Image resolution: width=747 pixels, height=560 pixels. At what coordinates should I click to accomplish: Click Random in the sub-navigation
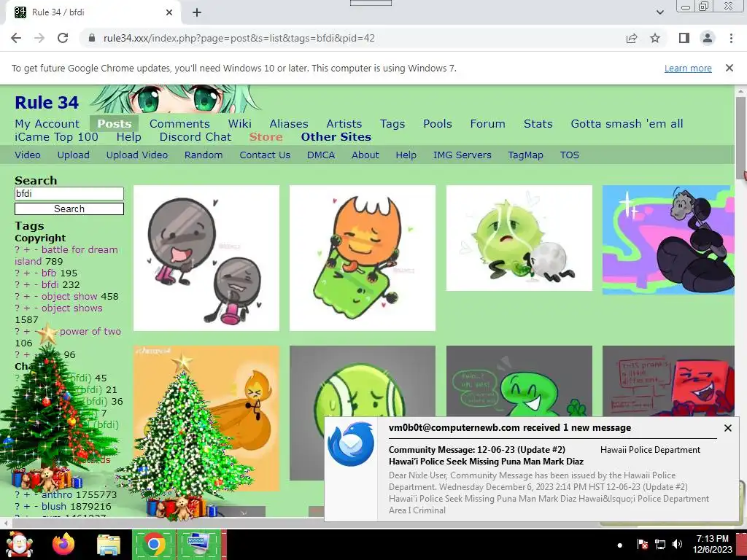(x=204, y=155)
